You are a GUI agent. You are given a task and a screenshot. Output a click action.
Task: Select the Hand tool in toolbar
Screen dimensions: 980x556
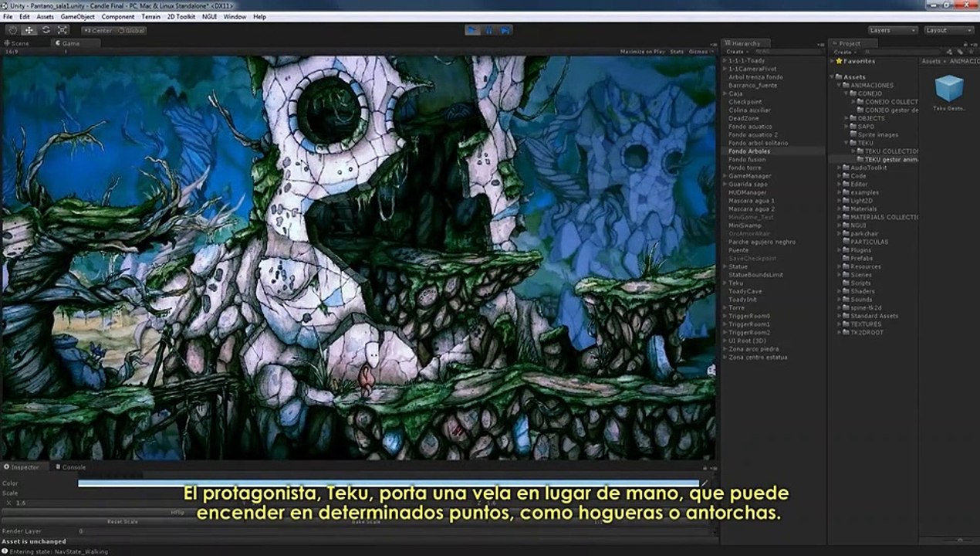tap(12, 30)
